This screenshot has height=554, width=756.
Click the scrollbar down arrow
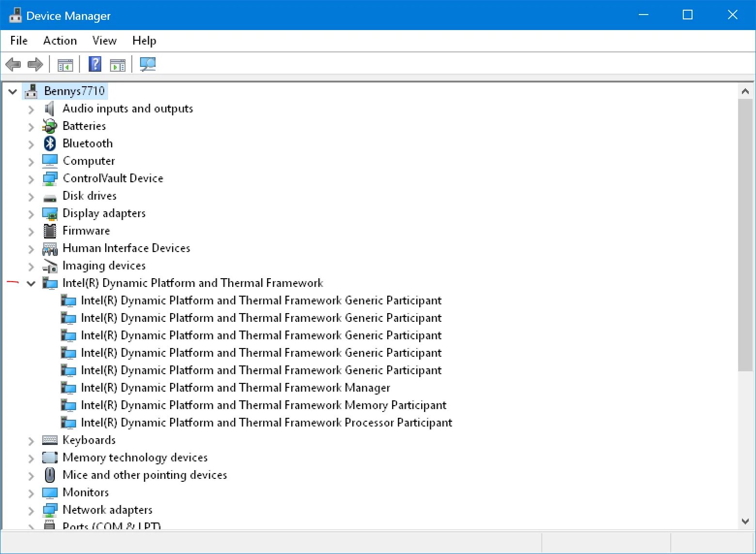coord(745,522)
